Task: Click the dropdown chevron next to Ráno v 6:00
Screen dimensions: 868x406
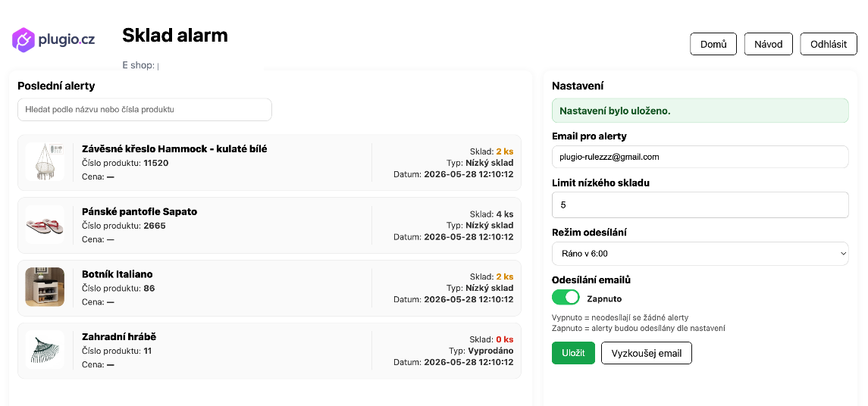Action: point(843,254)
